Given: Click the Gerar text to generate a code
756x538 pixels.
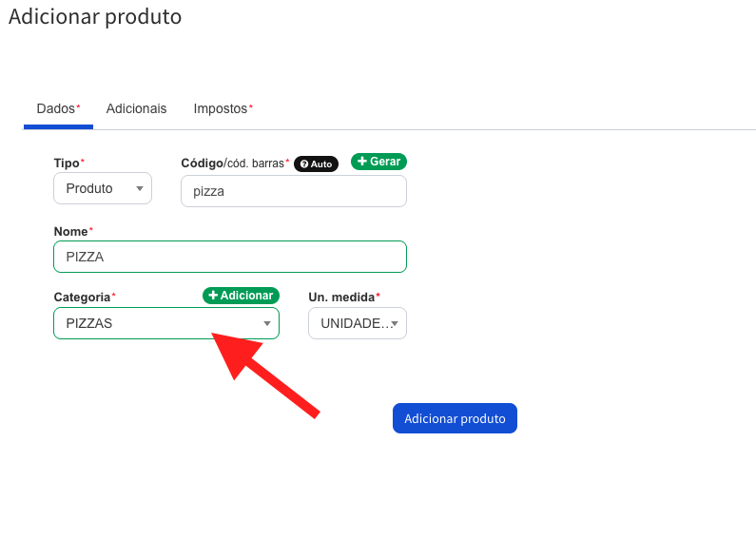Looking at the screenshot, I should tap(385, 162).
